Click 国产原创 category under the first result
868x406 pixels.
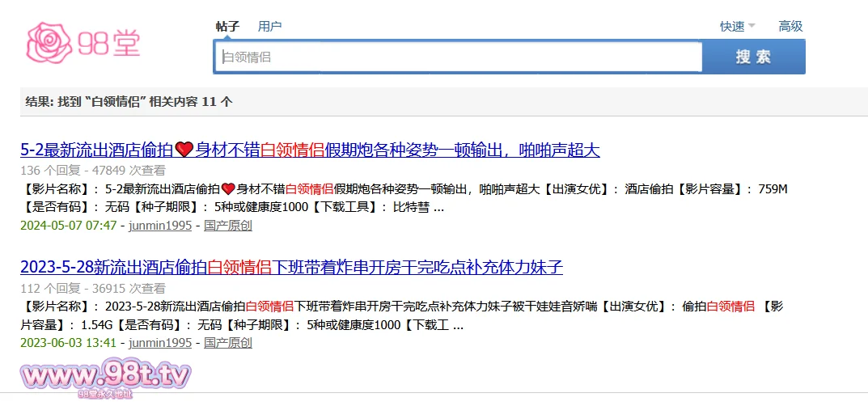pyautogui.click(x=227, y=226)
